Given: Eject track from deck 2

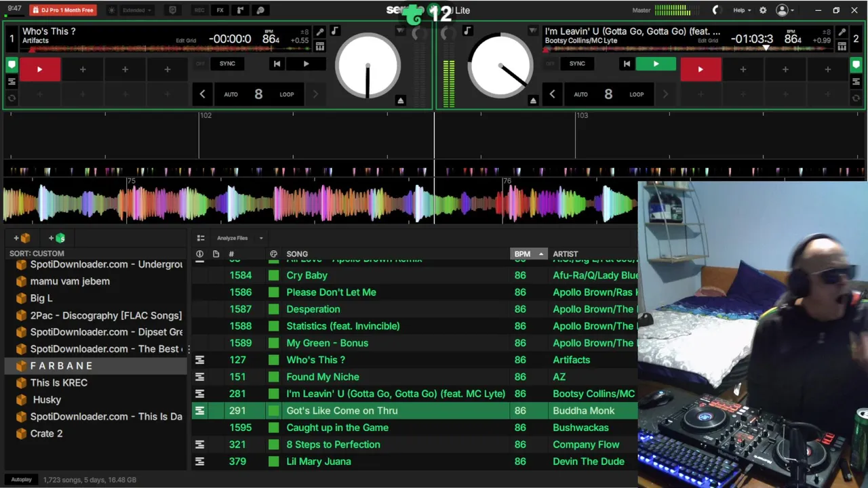Looking at the screenshot, I should point(533,100).
